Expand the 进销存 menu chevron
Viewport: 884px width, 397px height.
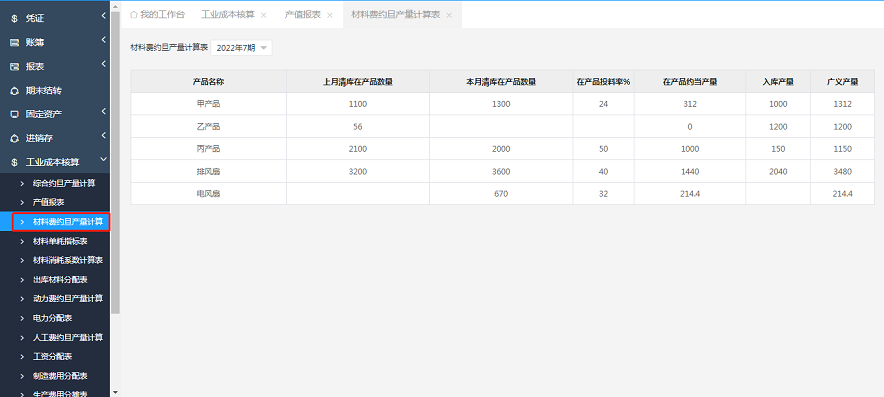[103, 136]
